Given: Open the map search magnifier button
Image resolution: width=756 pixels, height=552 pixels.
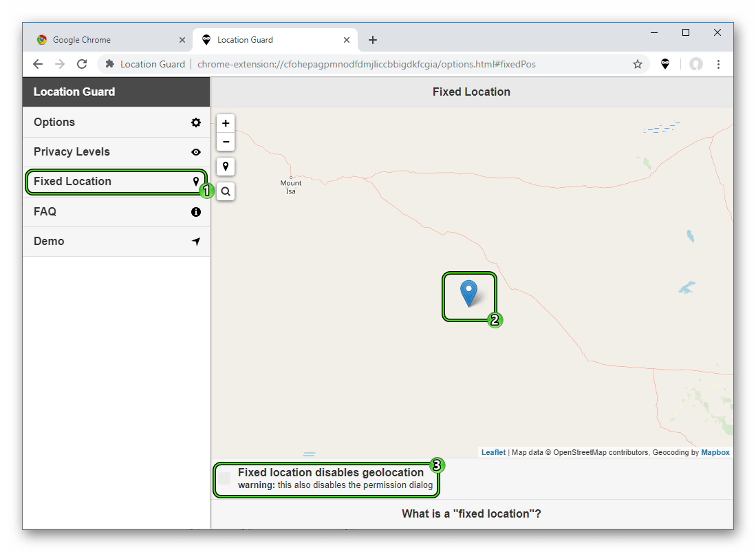Looking at the screenshot, I should (x=225, y=191).
